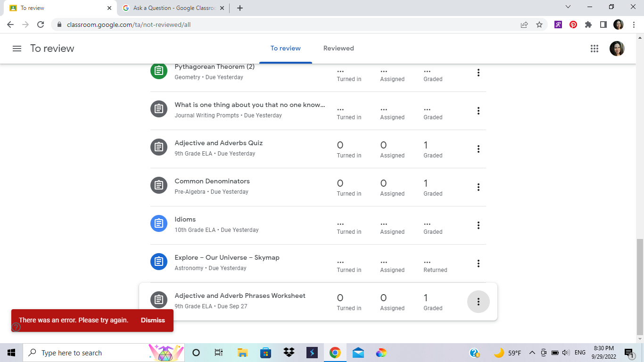Switch to the To review tab
The height and width of the screenshot is (362, 644).
[x=286, y=49]
